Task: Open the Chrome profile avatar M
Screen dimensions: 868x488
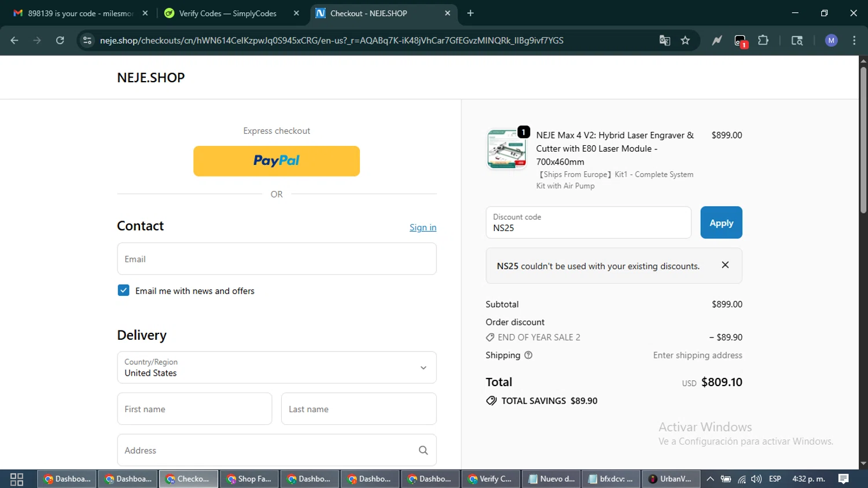Action: click(832, 41)
